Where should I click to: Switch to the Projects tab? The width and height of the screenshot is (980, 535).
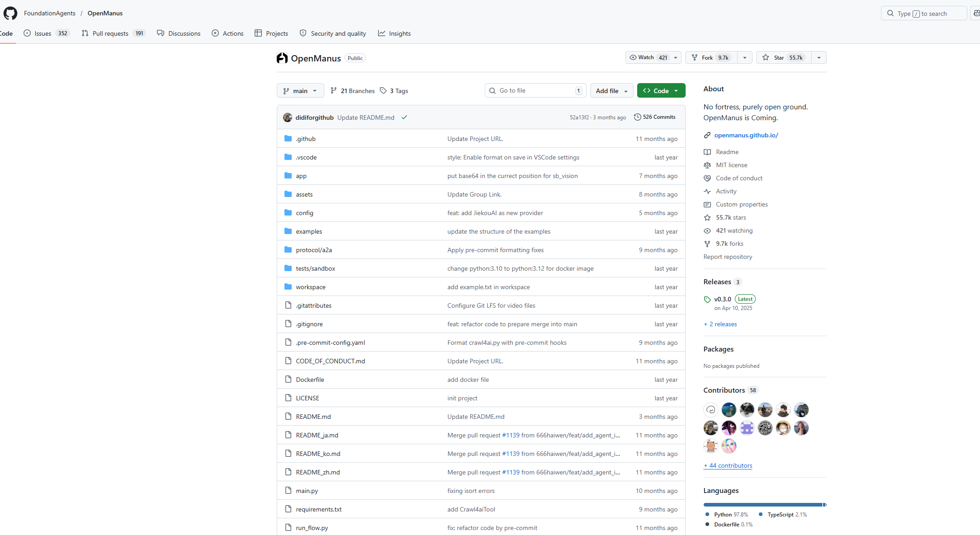pos(271,33)
